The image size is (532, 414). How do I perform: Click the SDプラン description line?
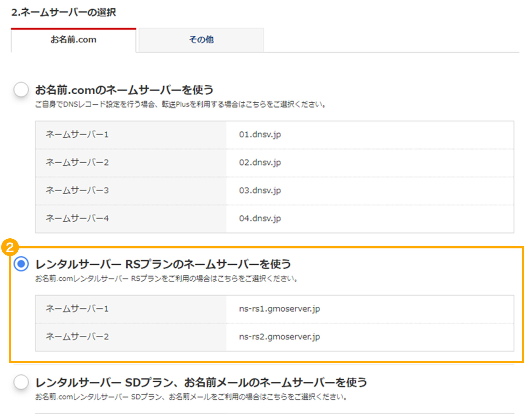[x=191, y=397]
